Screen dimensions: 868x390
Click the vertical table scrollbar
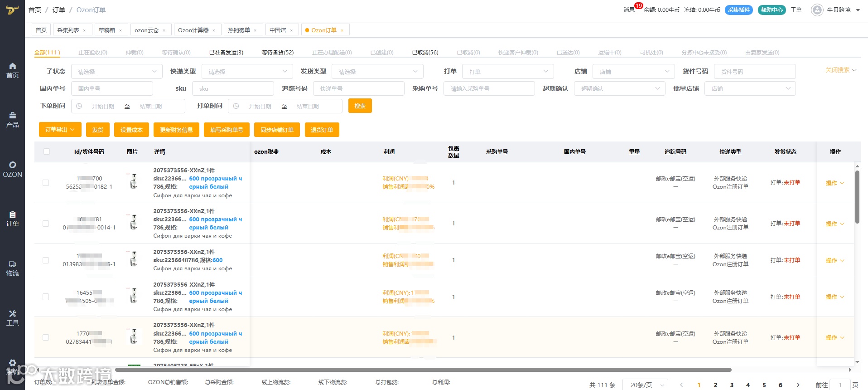click(x=857, y=197)
